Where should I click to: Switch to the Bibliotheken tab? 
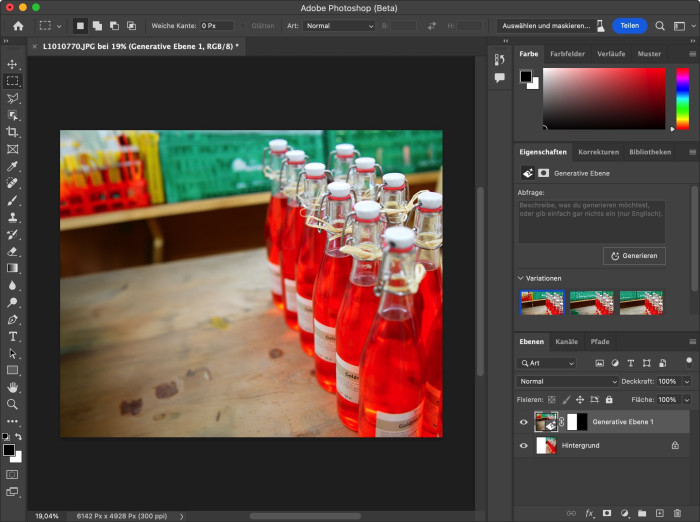pyautogui.click(x=650, y=152)
